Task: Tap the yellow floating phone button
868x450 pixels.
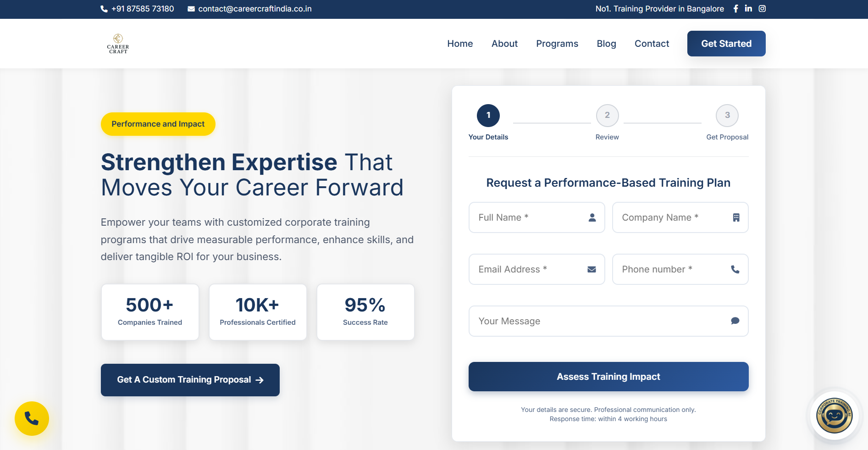Action: click(32, 418)
